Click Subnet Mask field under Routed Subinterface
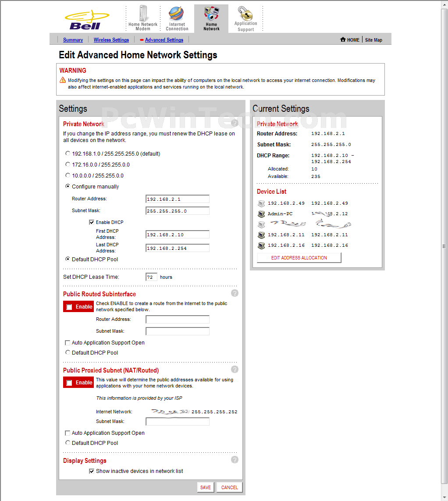The height and width of the screenshot is (501, 448). [x=178, y=331]
